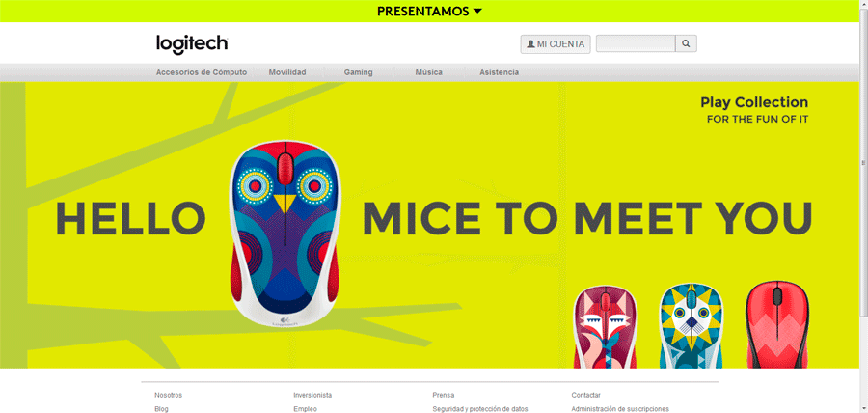Open the Música menu
868x413 pixels.
[428, 72]
